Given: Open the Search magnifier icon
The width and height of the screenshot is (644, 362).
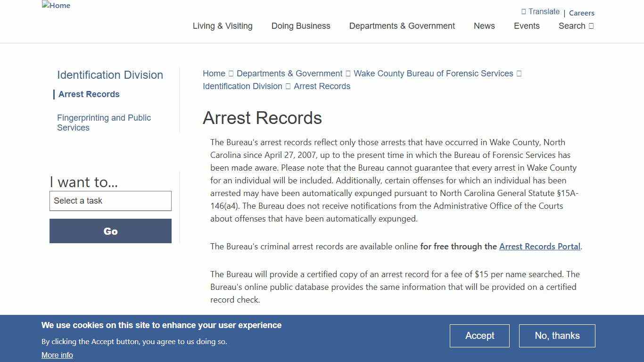Looking at the screenshot, I should click(591, 26).
